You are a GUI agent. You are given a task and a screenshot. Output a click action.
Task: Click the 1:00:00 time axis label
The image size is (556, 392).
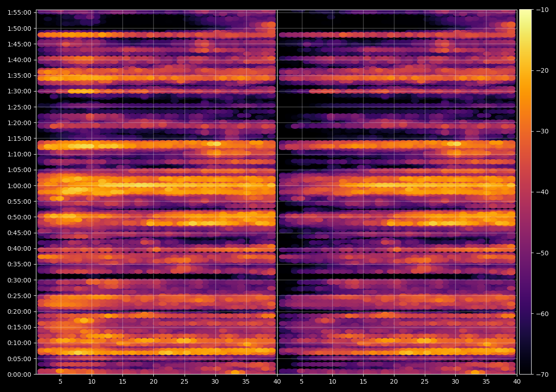coord(20,186)
